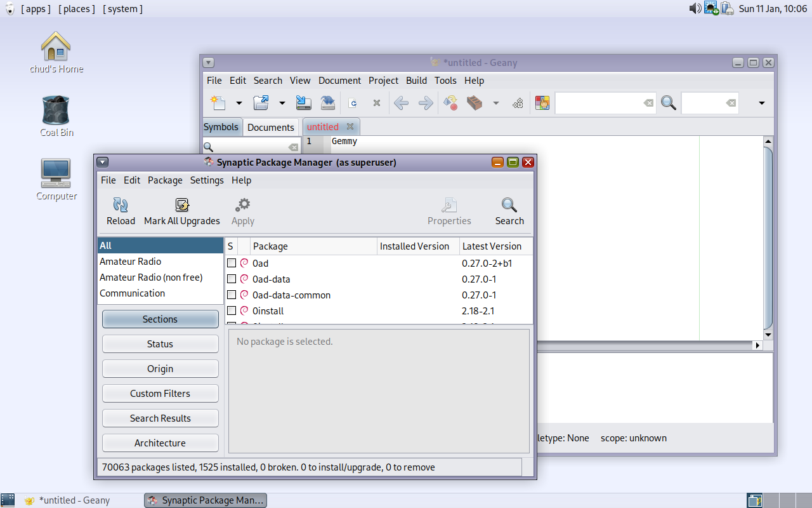Toggle checkbox for 0ad package
The width and height of the screenshot is (812, 508).
pos(232,263)
